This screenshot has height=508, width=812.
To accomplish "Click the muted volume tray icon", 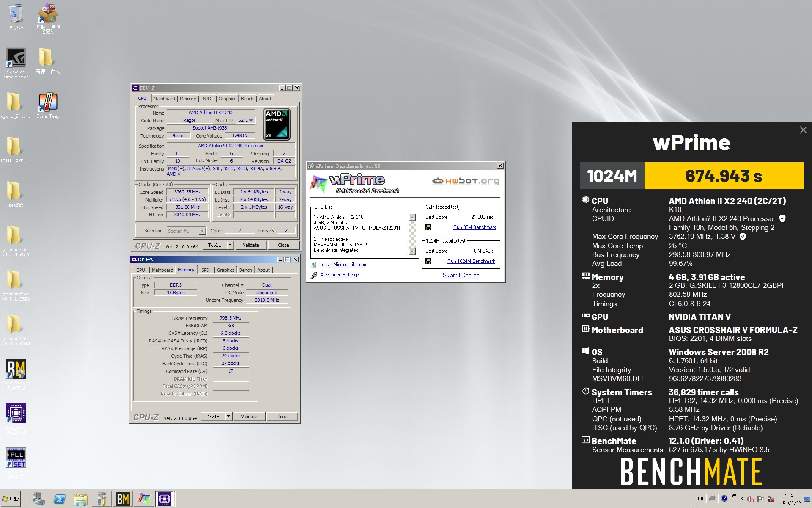I will 751,499.
